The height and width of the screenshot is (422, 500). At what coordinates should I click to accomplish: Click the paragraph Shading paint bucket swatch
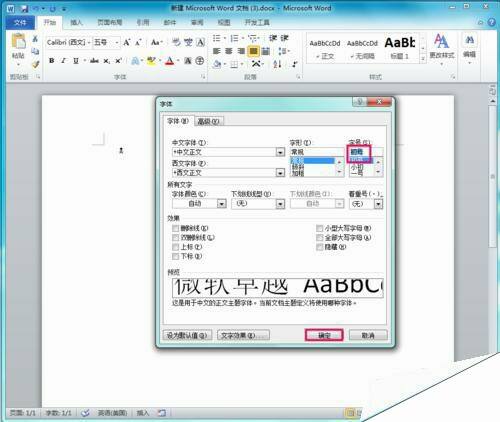pyautogui.click(x=217, y=64)
